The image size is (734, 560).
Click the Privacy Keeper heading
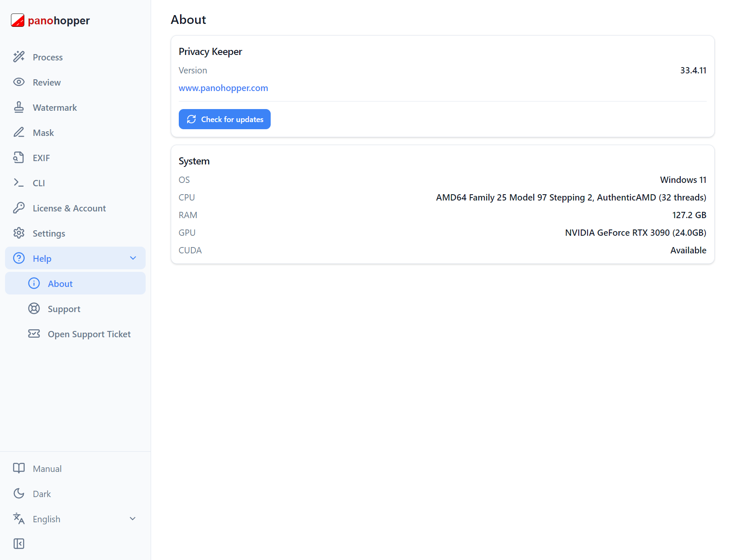(211, 52)
